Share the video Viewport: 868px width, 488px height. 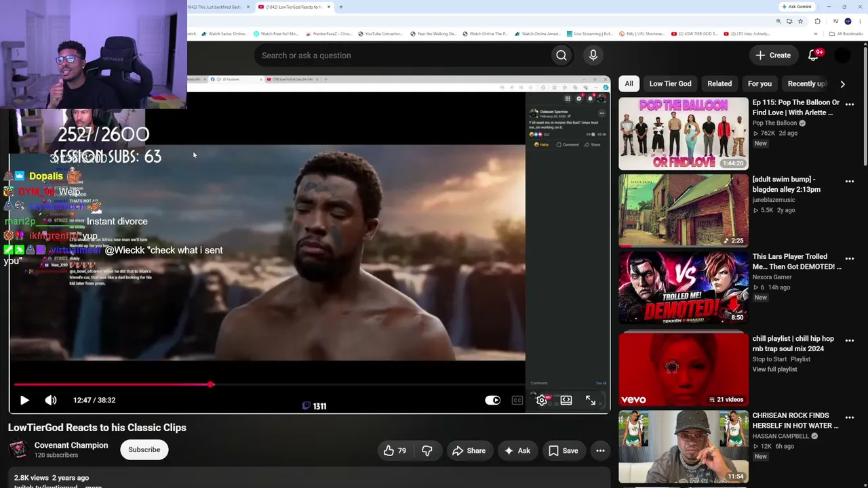pos(469,451)
